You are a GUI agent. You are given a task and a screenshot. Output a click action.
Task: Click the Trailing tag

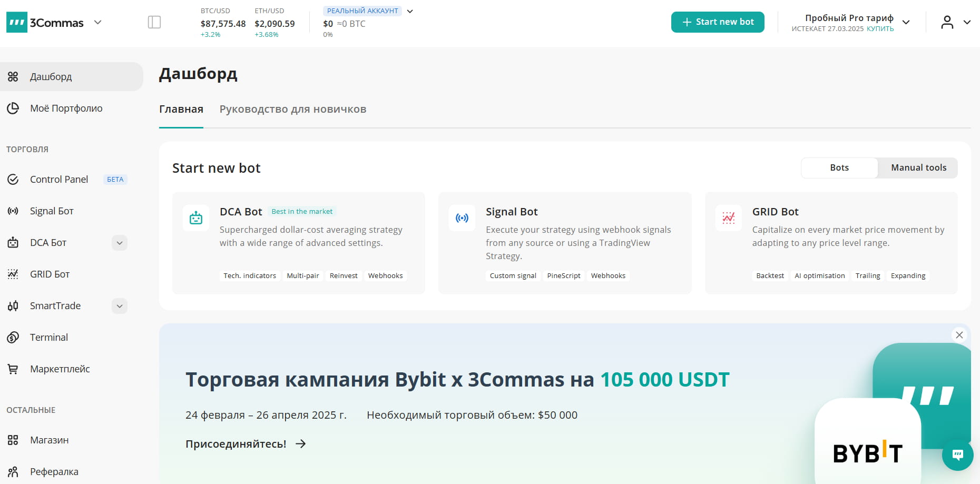868,276
